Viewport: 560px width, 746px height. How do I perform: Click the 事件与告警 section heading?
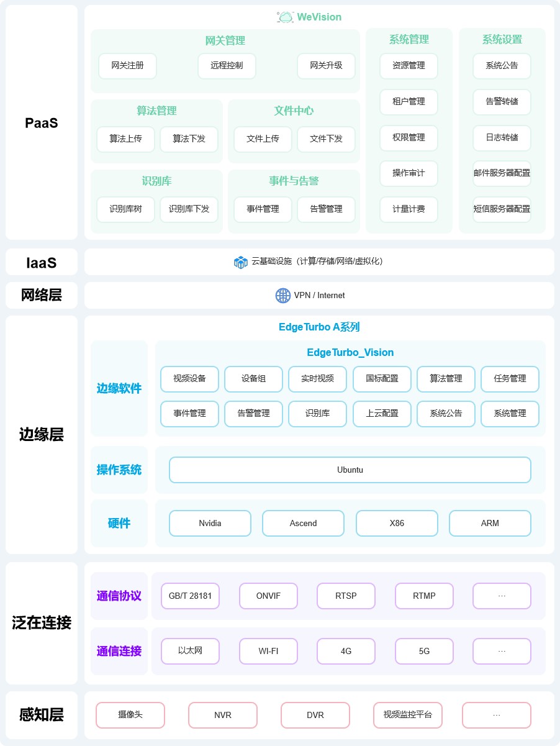(294, 181)
